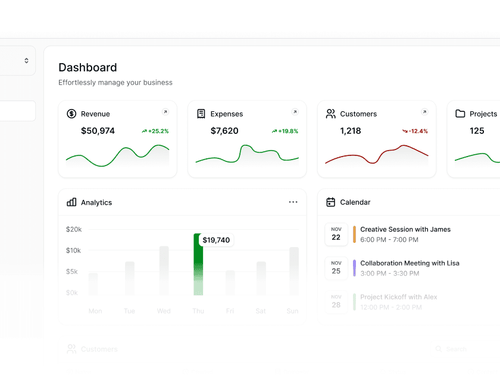The width and height of the screenshot is (500, 375).
Task: Click the 6:00 PM - 7:00 PM time
Action: point(389,240)
